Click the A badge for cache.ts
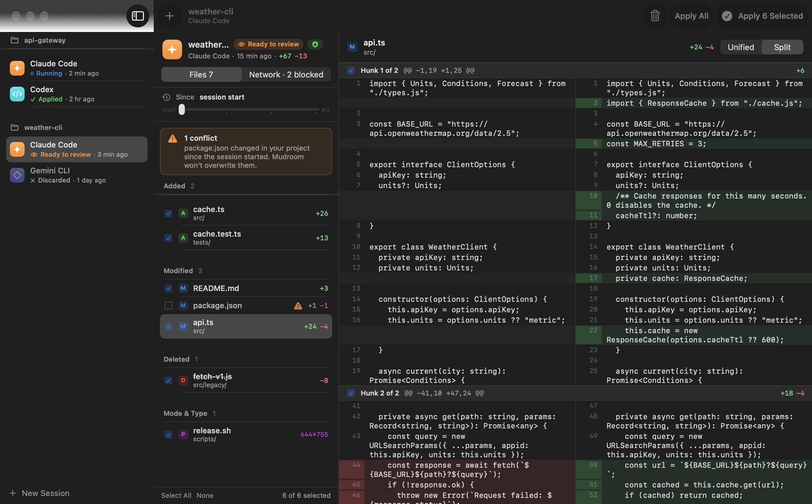812x504 pixels. click(x=183, y=213)
